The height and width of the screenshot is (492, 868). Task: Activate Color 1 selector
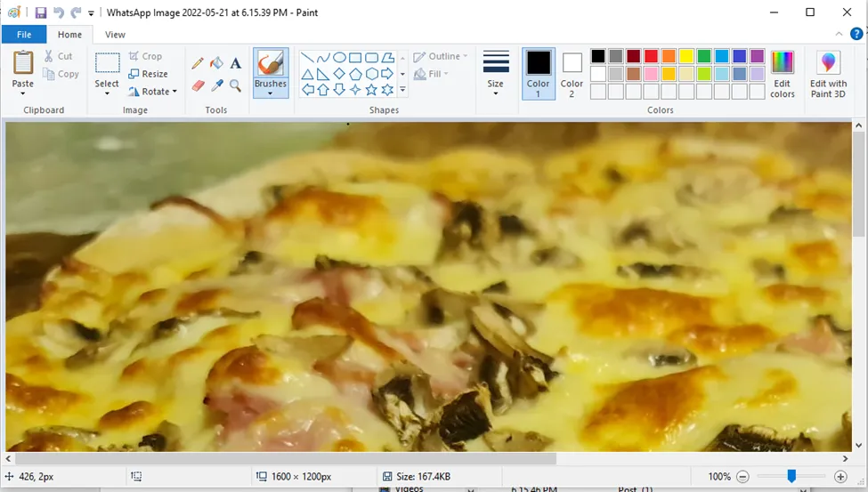(x=538, y=74)
